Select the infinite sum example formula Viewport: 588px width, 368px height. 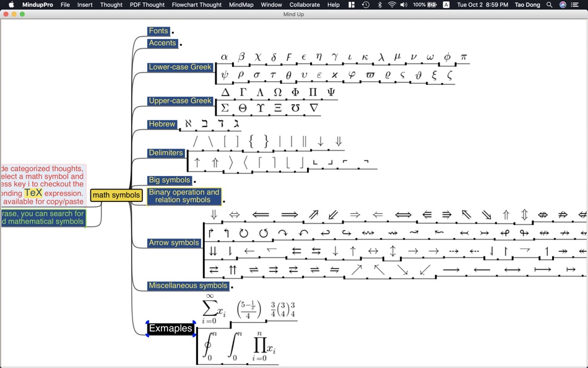pyautogui.click(x=214, y=309)
